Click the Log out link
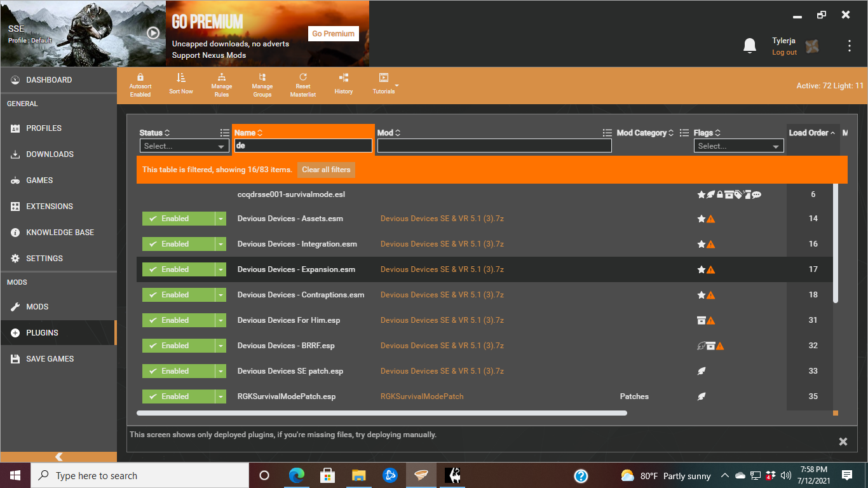Image resolution: width=868 pixels, height=488 pixels. pyautogui.click(x=784, y=52)
